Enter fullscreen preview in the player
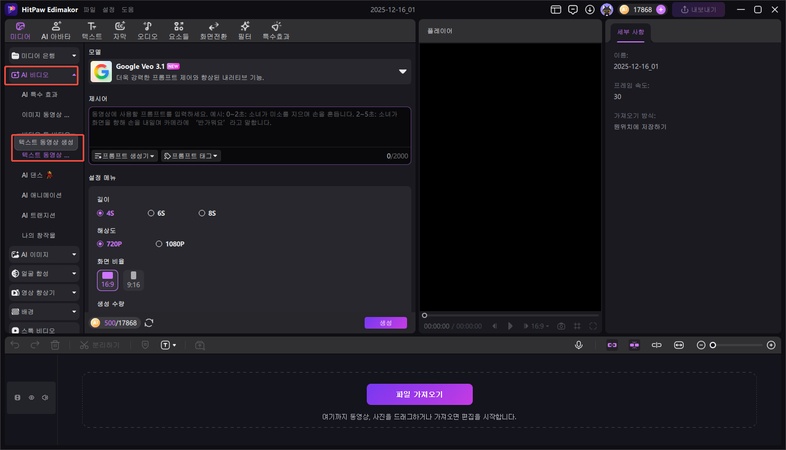The image size is (786, 450). (593, 326)
